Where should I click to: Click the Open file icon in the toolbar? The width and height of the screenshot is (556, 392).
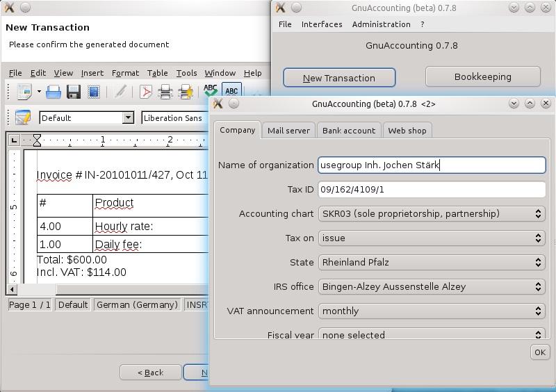(x=54, y=92)
